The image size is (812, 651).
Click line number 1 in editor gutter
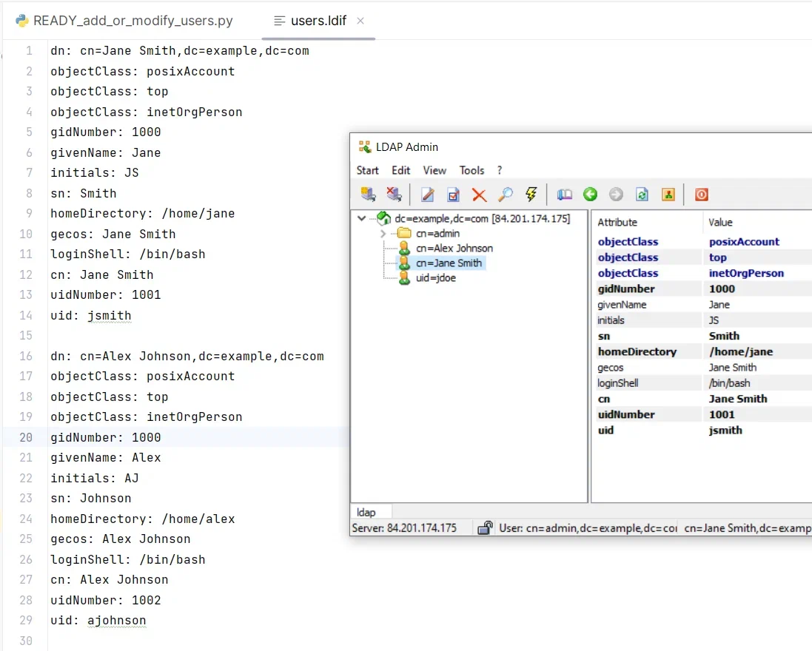coord(29,51)
